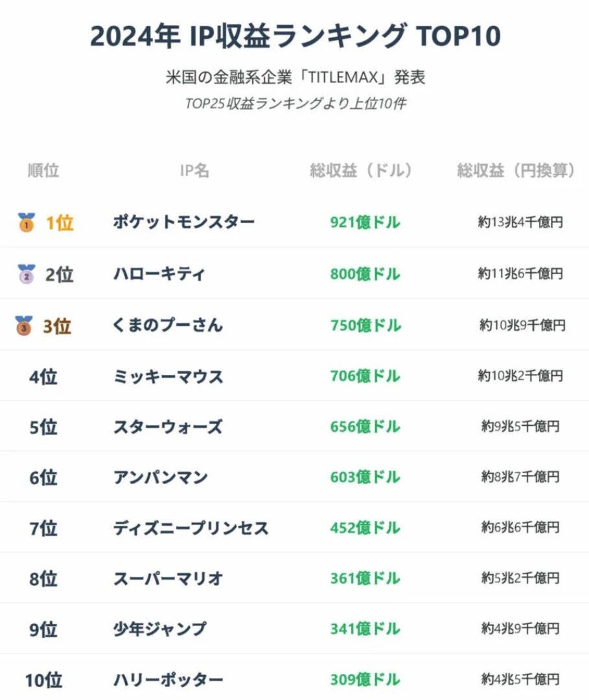Select the 順位 column header
The width and height of the screenshot is (589, 700).
(x=43, y=170)
